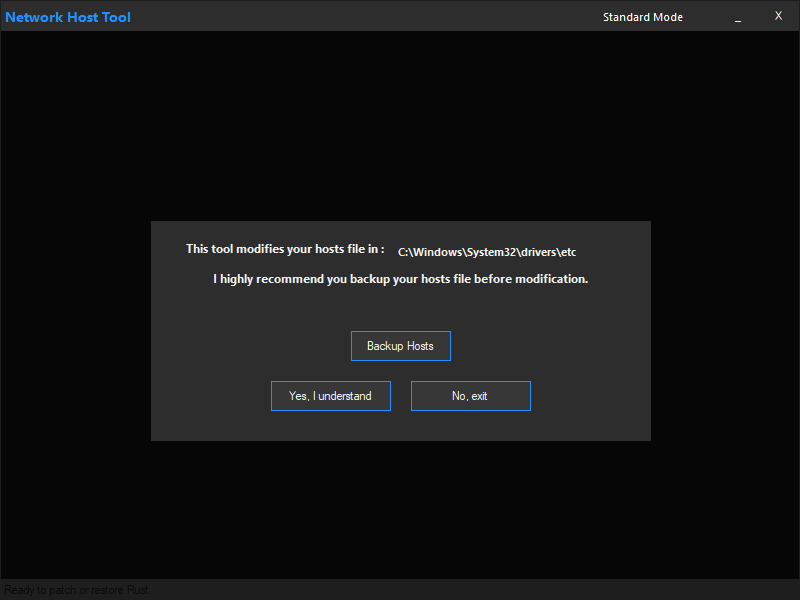Viewport: 800px width, 600px height.
Task: Click the modifies hosts file notice text
Action: (284, 249)
